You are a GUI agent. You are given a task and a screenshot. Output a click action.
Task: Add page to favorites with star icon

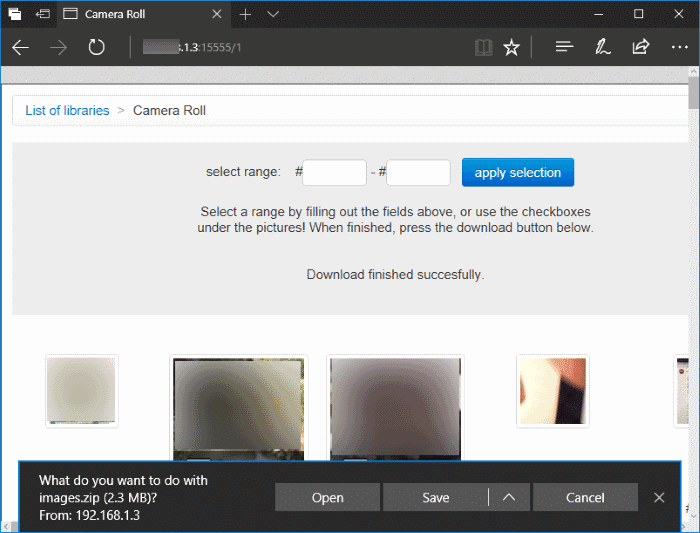click(512, 47)
